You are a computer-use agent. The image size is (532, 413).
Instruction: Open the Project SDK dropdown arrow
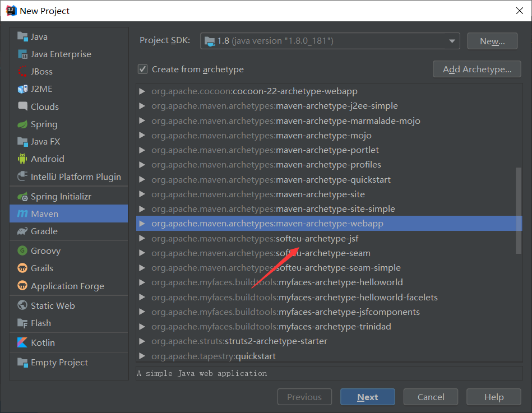pyautogui.click(x=452, y=41)
